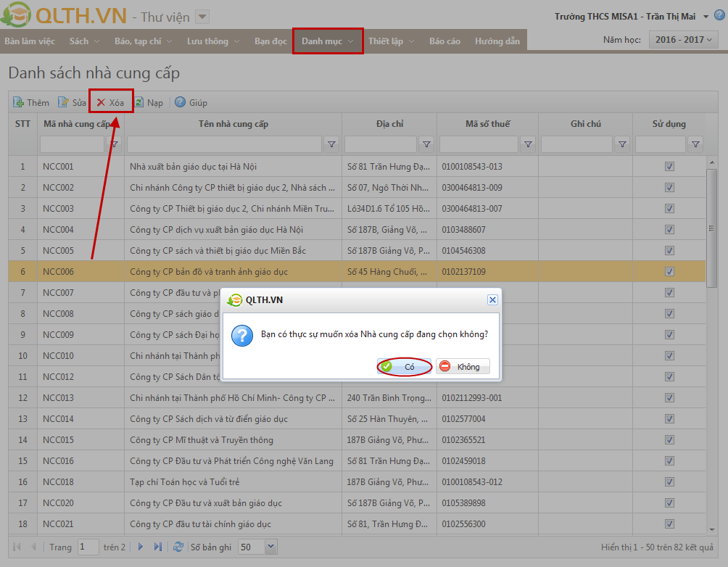Open the Báo cáo menu item
Viewport: 728px width, 567px height.
(x=444, y=41)
